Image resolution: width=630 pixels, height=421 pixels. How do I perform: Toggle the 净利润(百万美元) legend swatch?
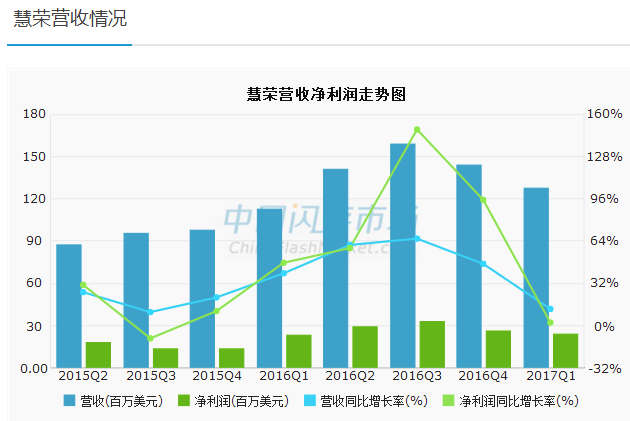pos(184,401)
